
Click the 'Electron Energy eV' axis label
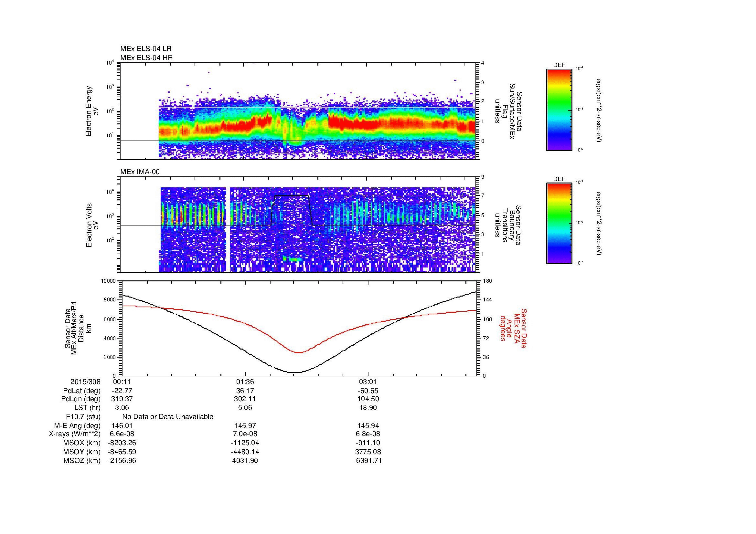point(92,111)
